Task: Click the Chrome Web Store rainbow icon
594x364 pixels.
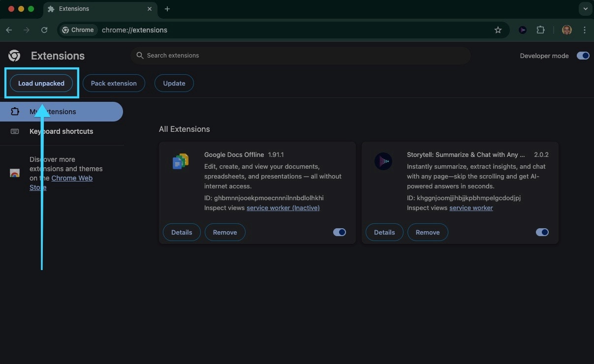Action: (x=15, y=173)
